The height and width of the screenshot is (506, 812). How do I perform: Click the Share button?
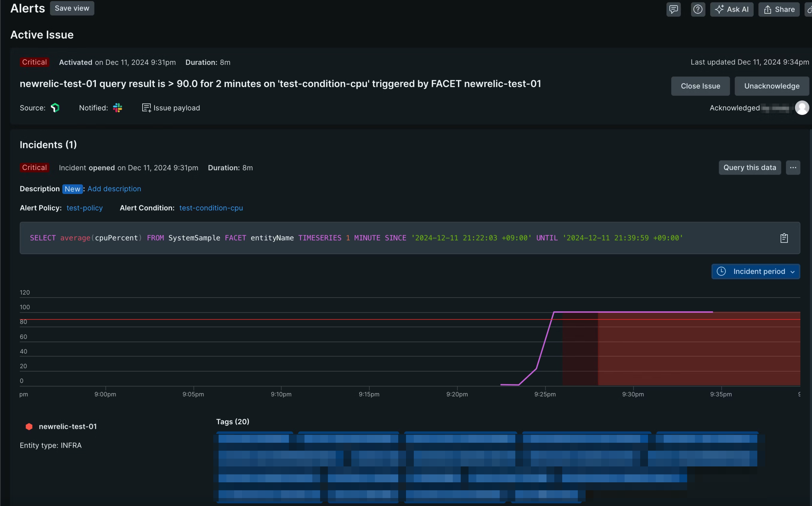[x=779, y=9]
